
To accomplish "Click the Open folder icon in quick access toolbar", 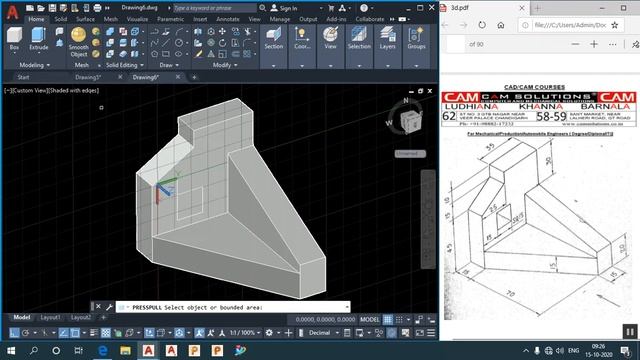I will point(41,8).
